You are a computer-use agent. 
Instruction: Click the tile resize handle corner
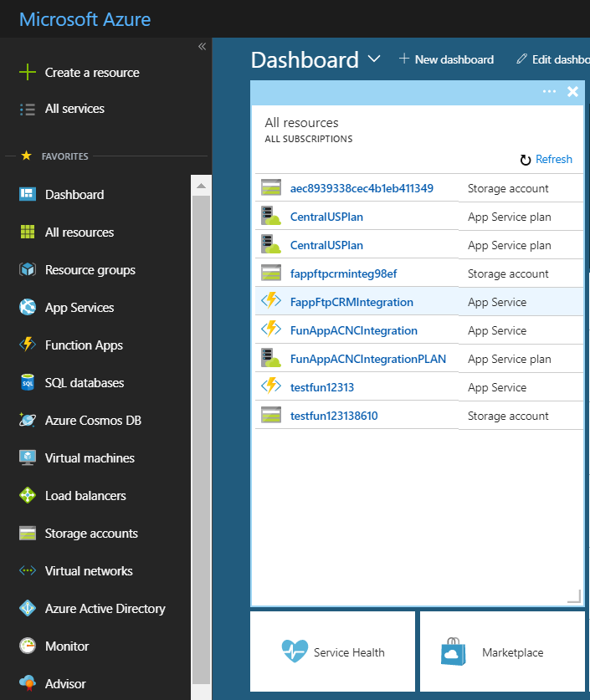(574, 596)
